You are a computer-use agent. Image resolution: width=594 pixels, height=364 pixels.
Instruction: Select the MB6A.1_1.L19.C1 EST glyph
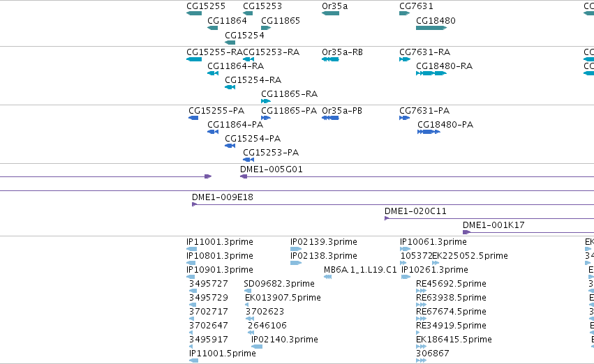(327, 277)
